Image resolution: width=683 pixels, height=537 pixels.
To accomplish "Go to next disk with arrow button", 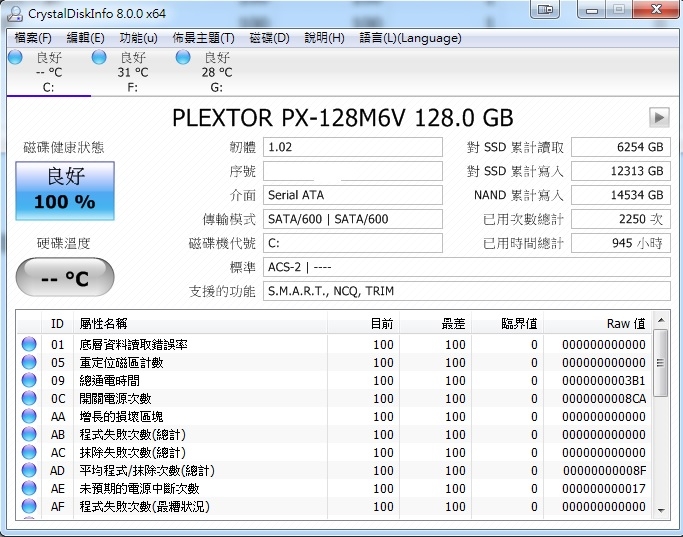I will 659,118.
